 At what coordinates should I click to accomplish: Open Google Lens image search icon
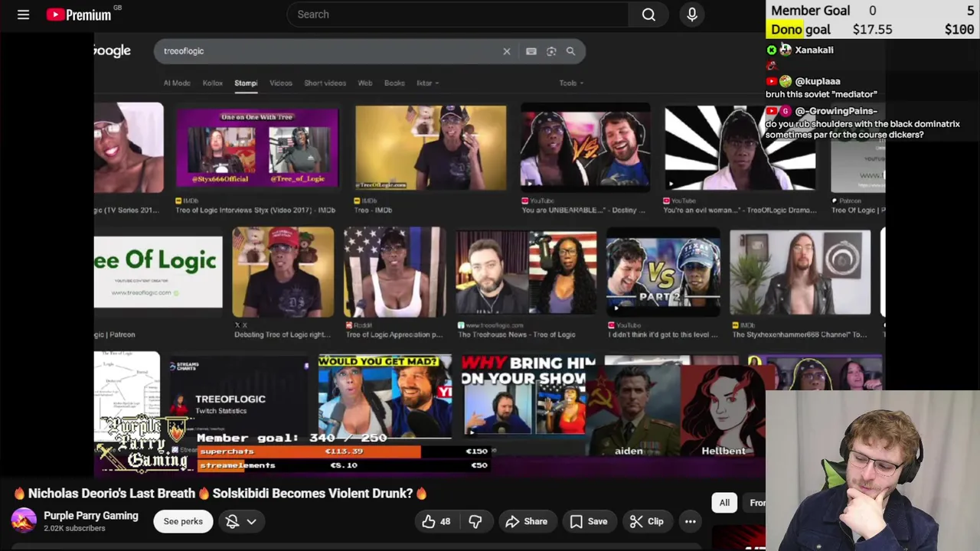[x=551, y=51]
